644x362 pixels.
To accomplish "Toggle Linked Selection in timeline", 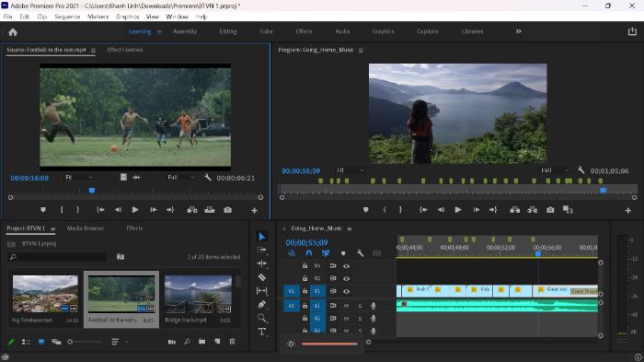I will coord(326,253).
